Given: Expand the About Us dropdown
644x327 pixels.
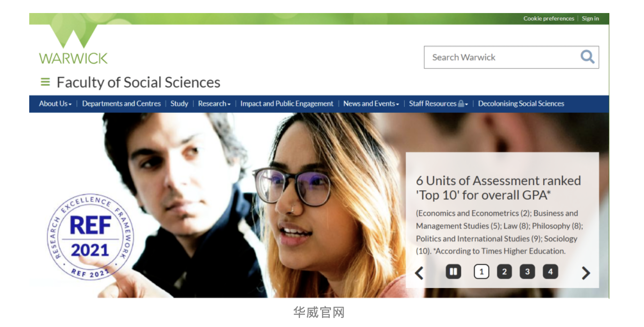Looking at the screenshot, I should (x=55, y=104).
